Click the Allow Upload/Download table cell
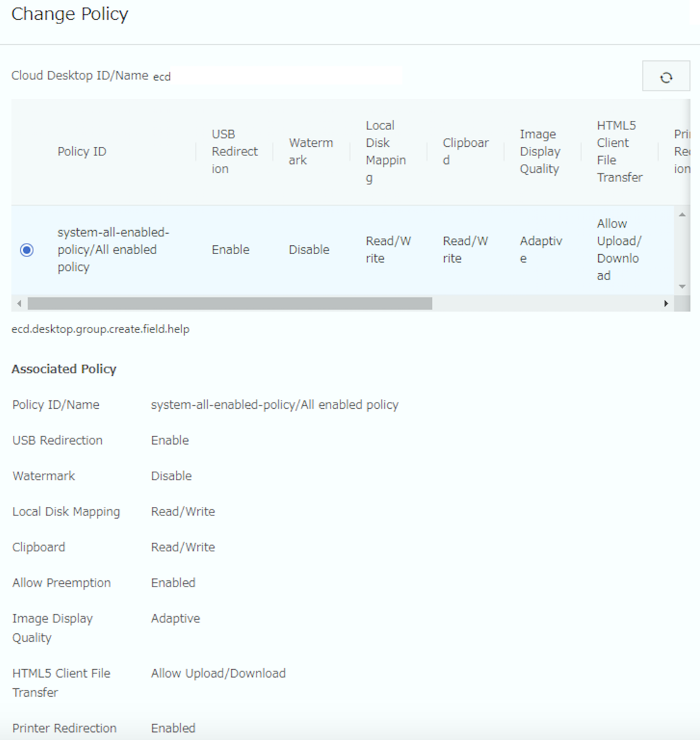700x740 pixels. (x=619, y=250)
